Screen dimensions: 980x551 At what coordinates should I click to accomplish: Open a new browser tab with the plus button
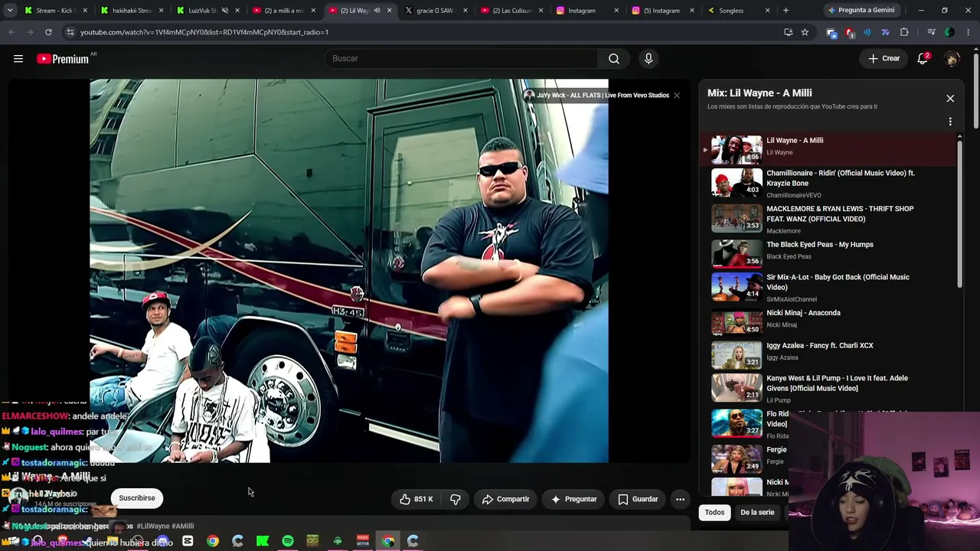pos(786,10)
